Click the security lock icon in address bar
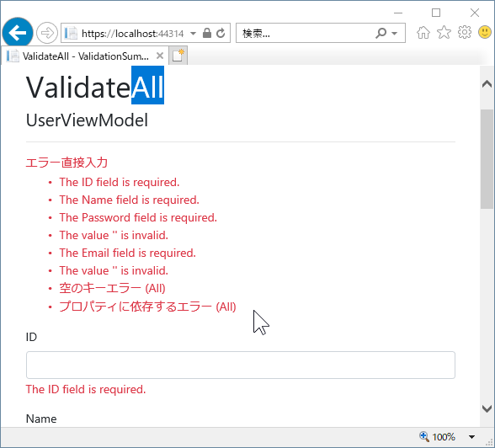495x448 pixels. pyautogui.click(x=207, y=33)
